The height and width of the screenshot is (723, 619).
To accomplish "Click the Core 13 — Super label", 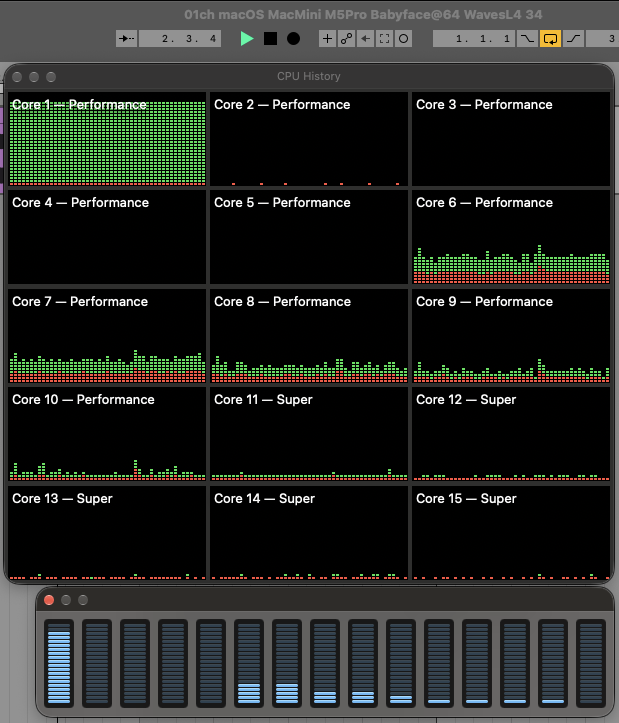I will tap(62, 498).
